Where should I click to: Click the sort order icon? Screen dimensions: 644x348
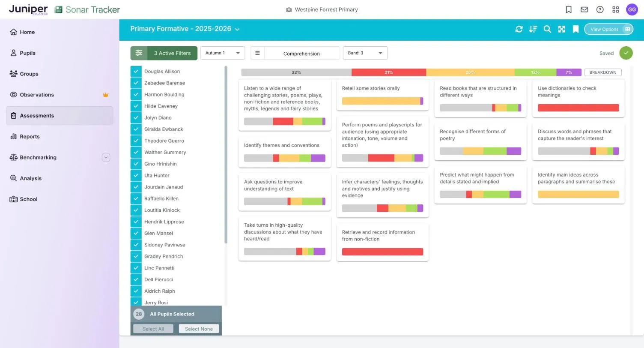coord(533,29)
